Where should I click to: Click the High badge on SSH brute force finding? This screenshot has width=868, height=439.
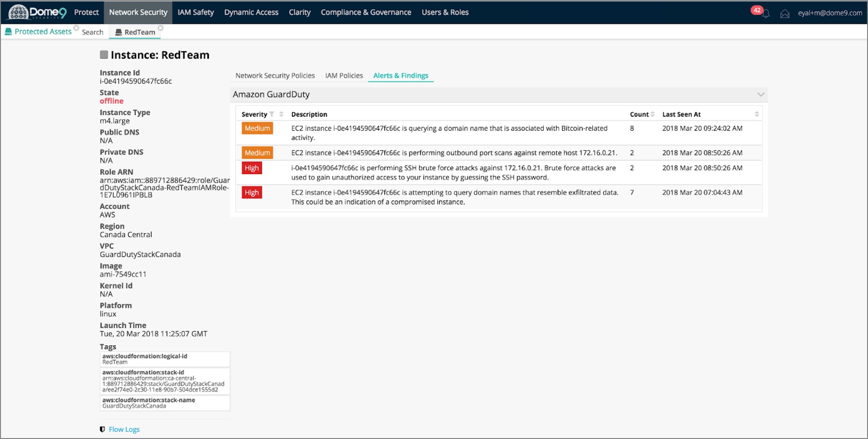coord(252,168)
